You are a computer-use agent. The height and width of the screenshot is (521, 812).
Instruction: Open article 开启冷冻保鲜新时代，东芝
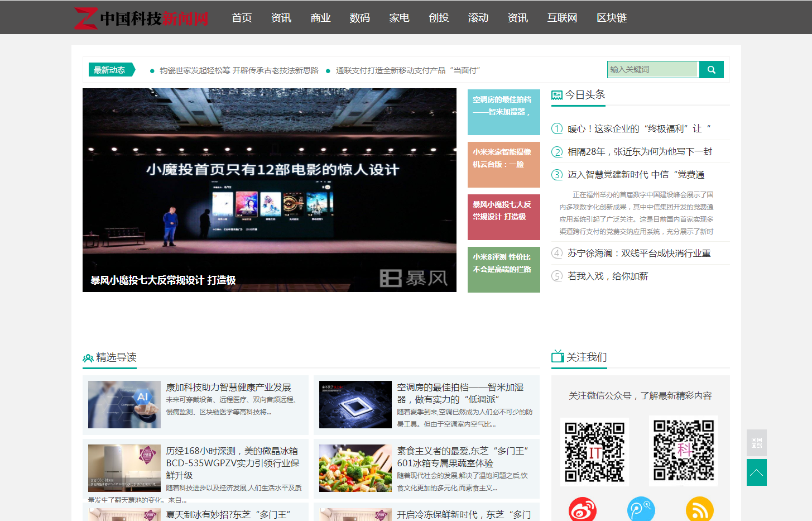click(x=464, y=514)
